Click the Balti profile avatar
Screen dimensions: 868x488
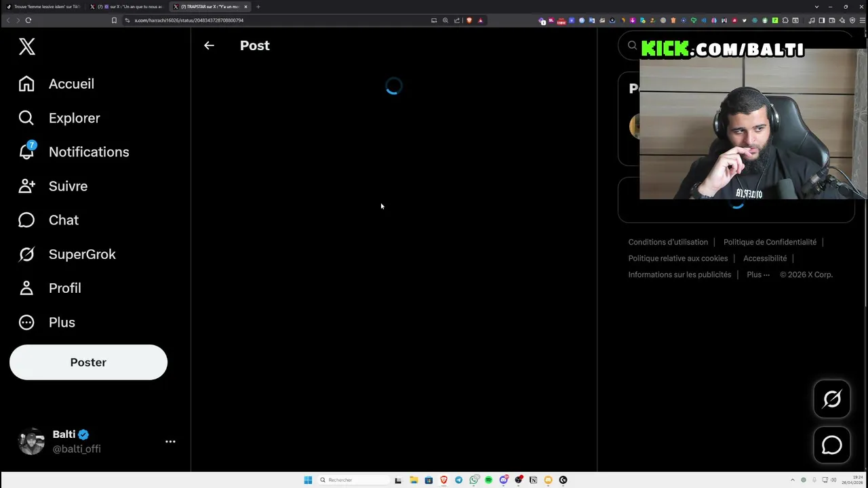click(x=31, y=441)
